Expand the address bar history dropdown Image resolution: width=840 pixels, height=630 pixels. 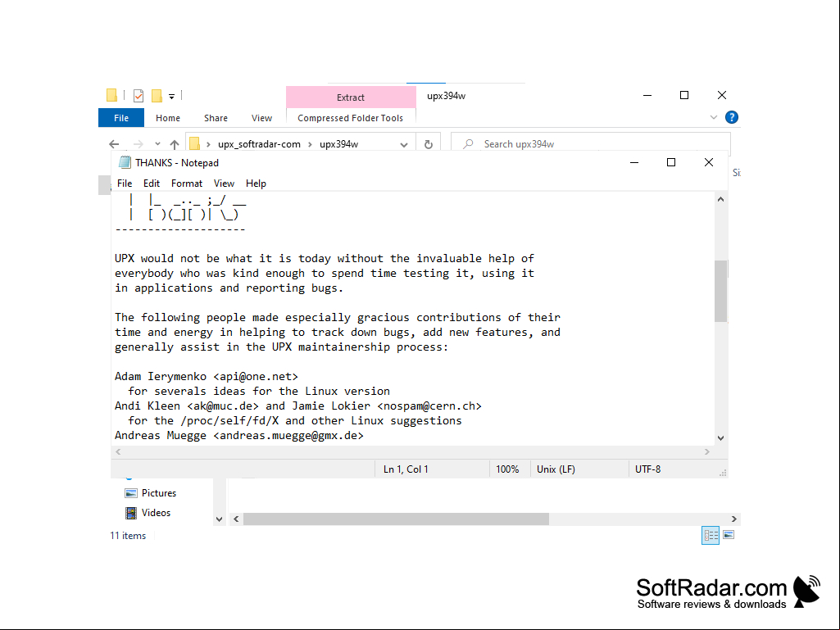click(x=404, y=145)
